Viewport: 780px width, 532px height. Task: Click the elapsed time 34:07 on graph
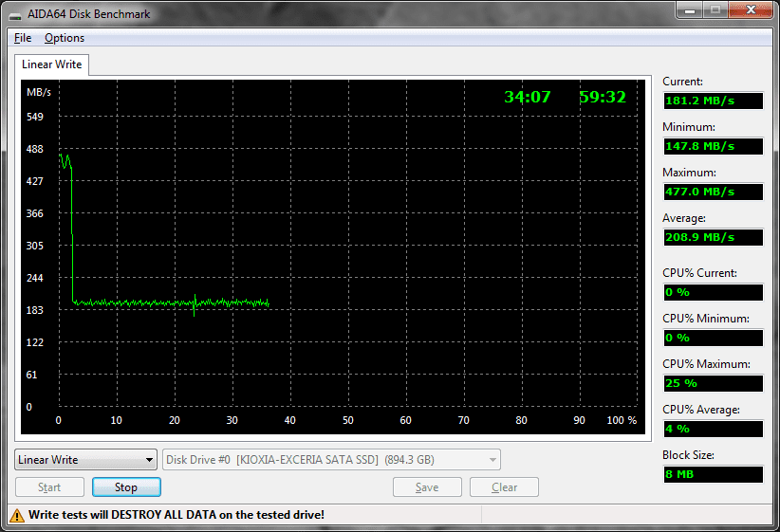(527, 97)
